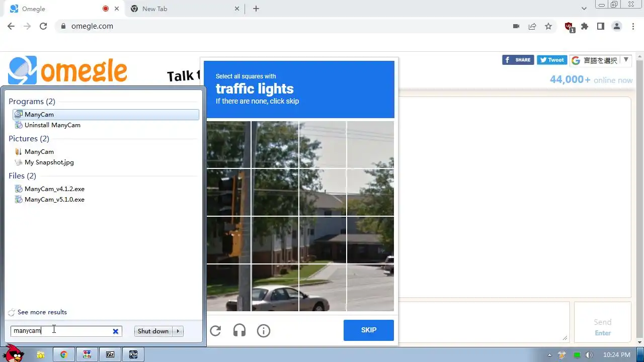Screen dimensions: 644x362
Task: Click the Programs (2) header
Action: pyautogui.click(x=32, y=102)
